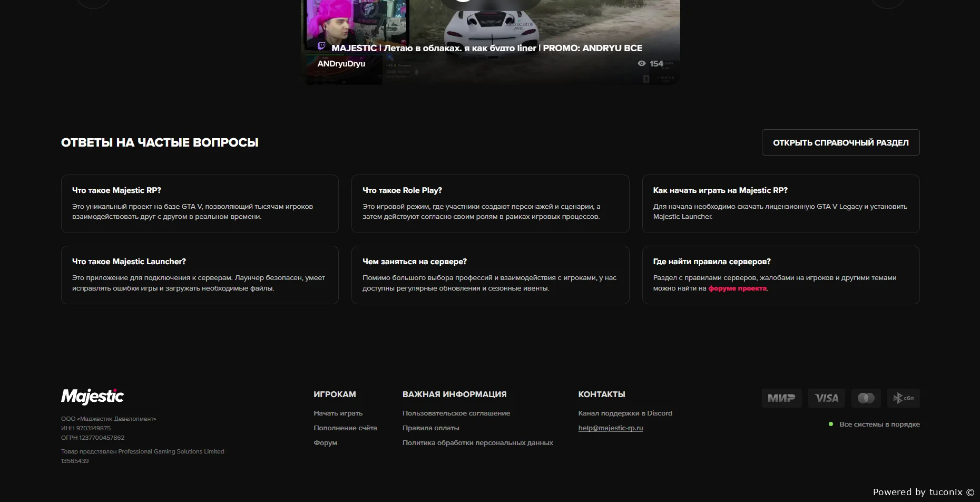Click the Mastercard payment icon
This screenshot has height=502, width=980.
point(866,398)
